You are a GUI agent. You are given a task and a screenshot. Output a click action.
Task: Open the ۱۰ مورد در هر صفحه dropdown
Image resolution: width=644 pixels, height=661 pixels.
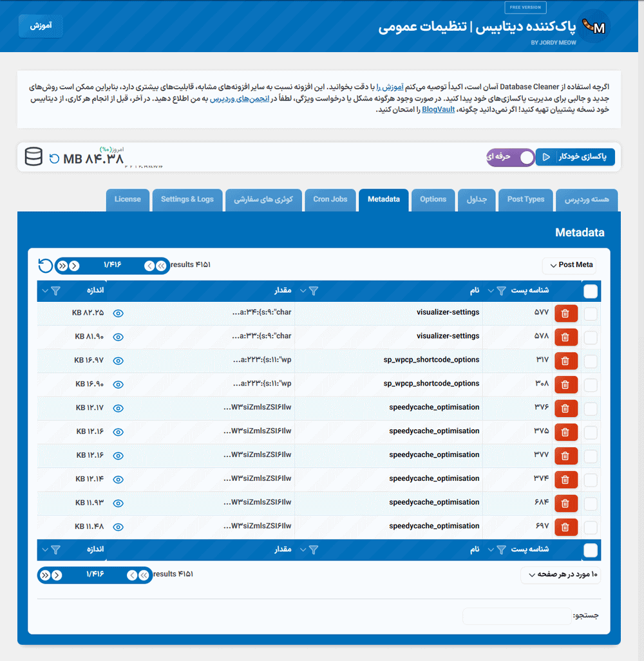(560, 575)
